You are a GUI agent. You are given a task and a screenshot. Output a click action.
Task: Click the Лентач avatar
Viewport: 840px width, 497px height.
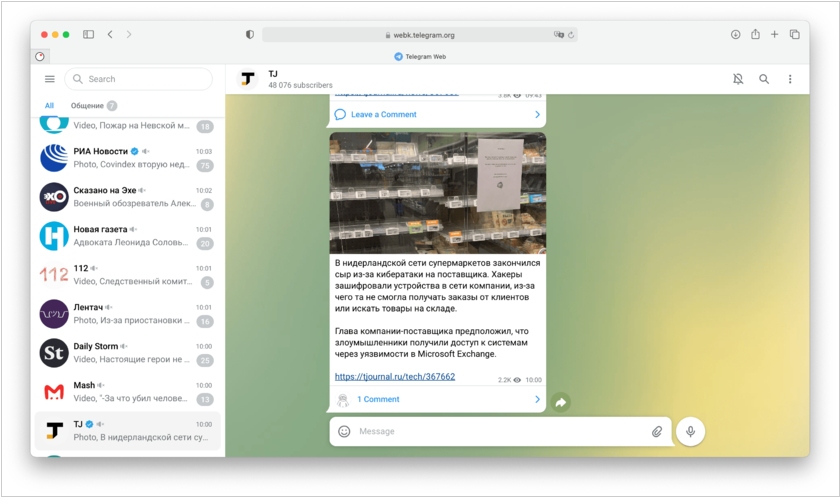pos(54,314)
